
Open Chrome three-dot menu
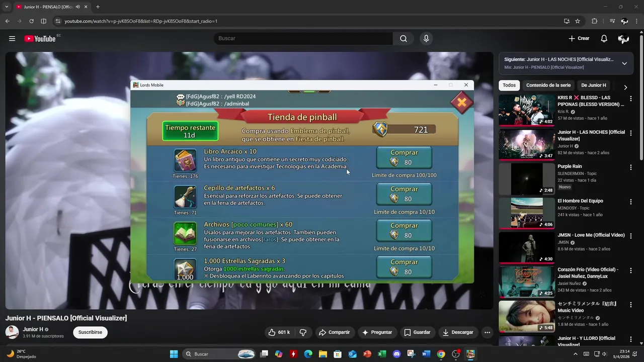pos(637,21)
